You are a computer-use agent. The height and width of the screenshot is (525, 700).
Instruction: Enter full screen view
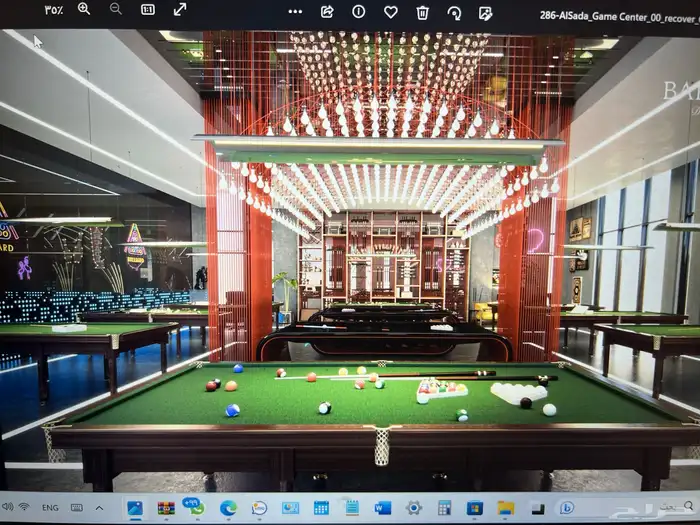180,9
